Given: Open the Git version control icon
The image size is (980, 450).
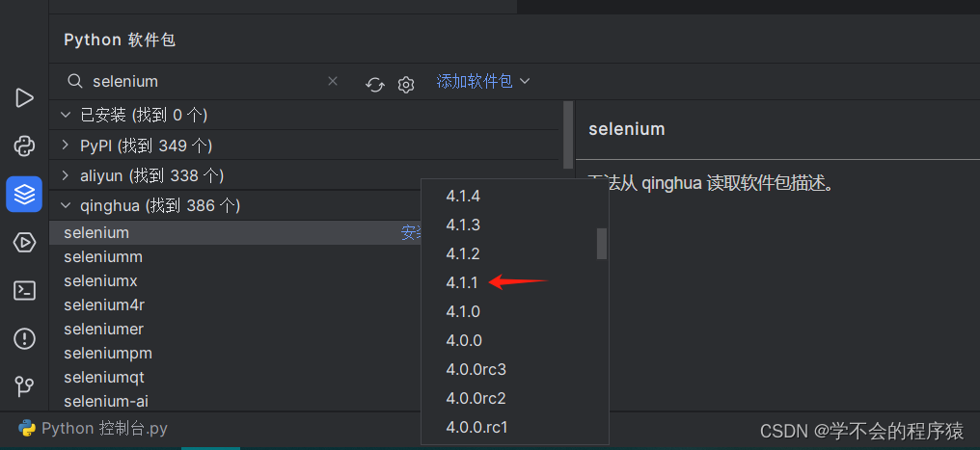Looking at the screenshot, I should 24,387.
